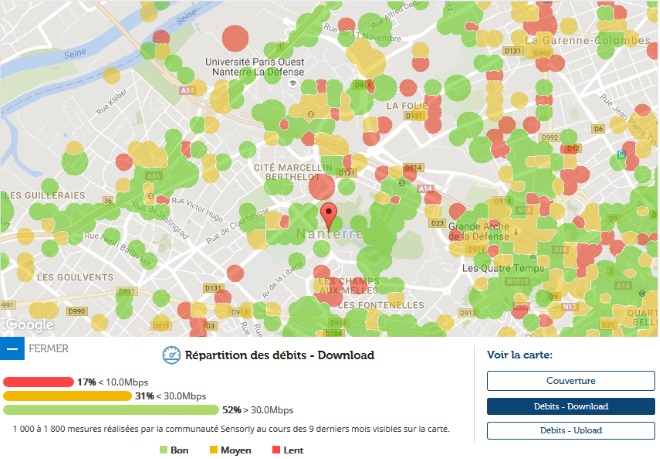Click the orange 31% speed bar

click(66, 396)
